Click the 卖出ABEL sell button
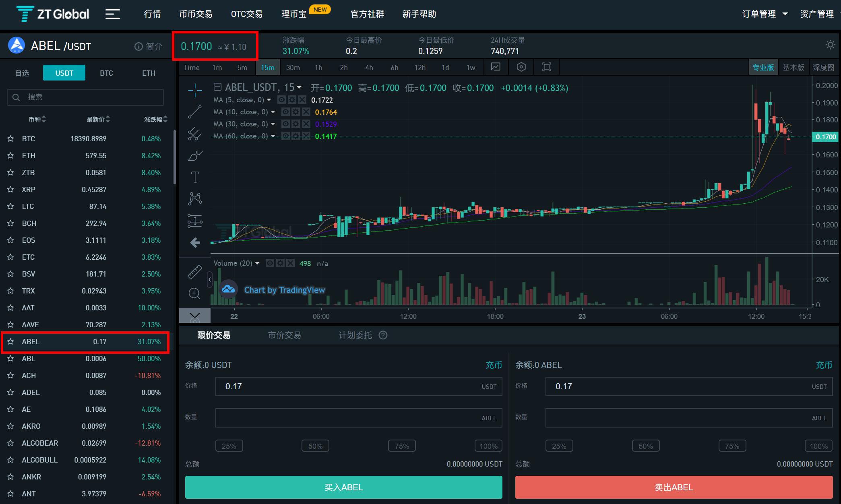This screenshot has height=504, width=841. 674,487
